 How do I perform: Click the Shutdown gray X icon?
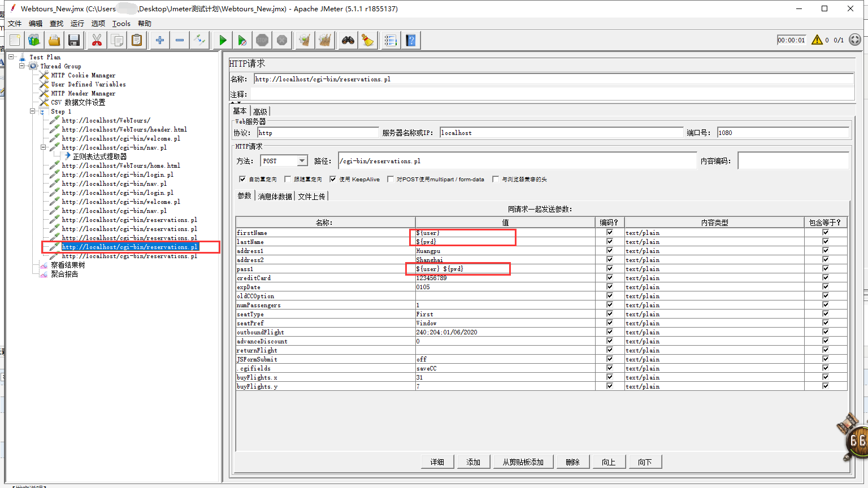tap(282, 40)
